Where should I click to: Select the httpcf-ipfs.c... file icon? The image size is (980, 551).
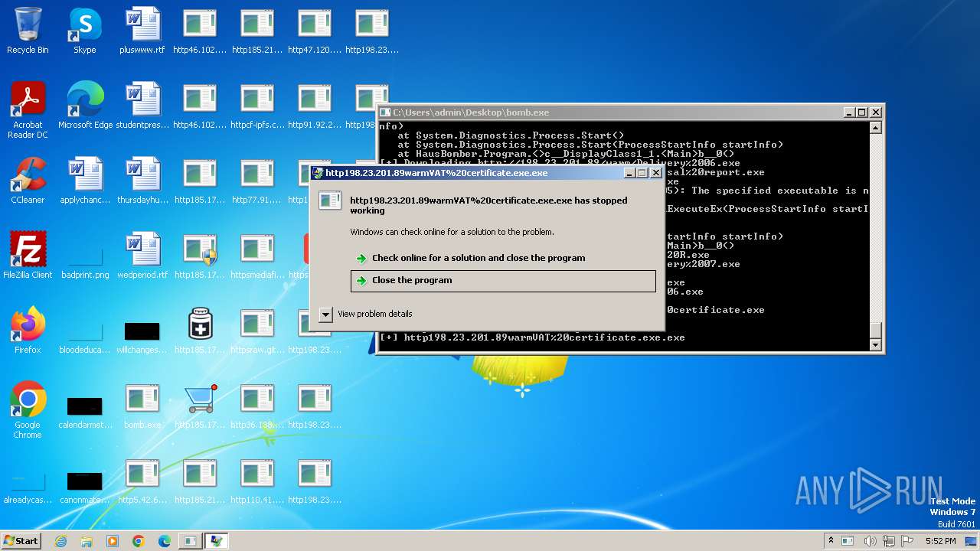coord(257,106)
